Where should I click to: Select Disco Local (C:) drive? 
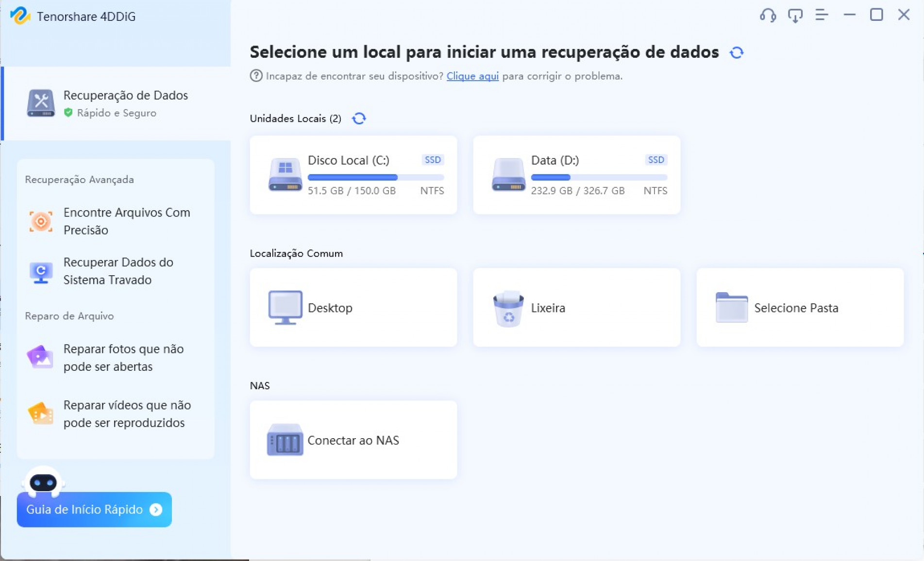(353, 175)
